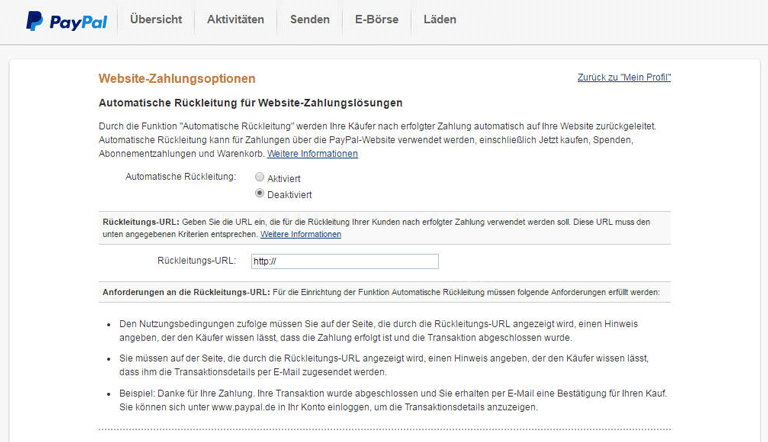Open the Senden tab
Viewport: 768px width, 442px height.
pyautogui.click(x=310, y=20)
